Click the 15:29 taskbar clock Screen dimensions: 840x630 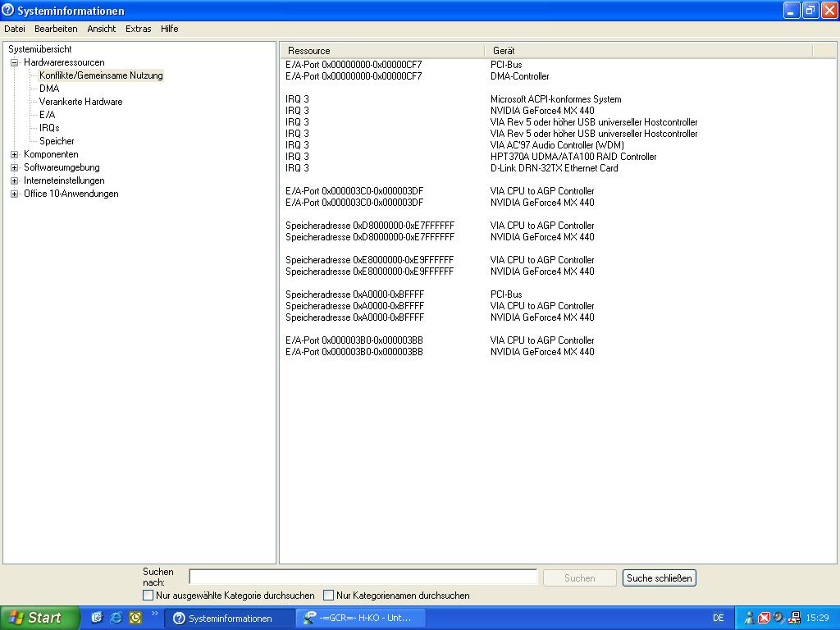pyautogui.click(x=818, y=619)
